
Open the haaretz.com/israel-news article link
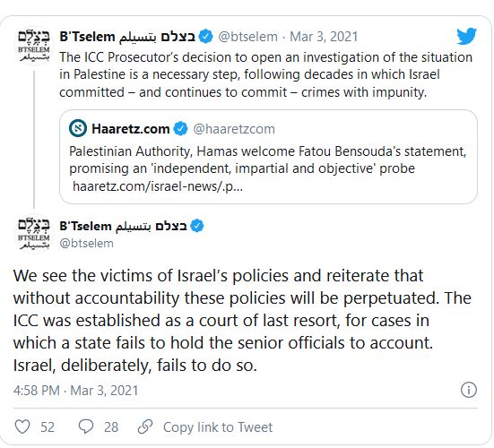(x=158, y=186)
